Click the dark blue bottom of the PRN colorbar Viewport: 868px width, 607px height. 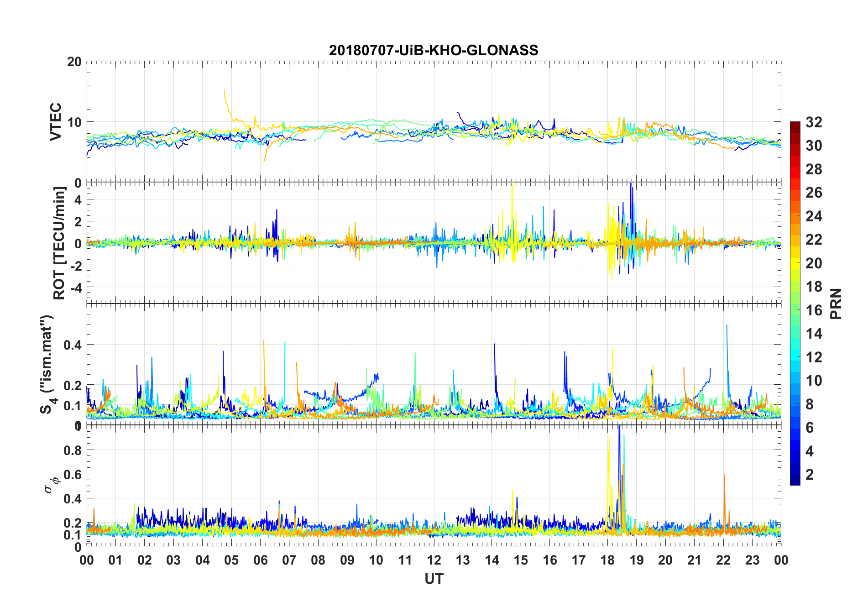click(x=795, y=479)
